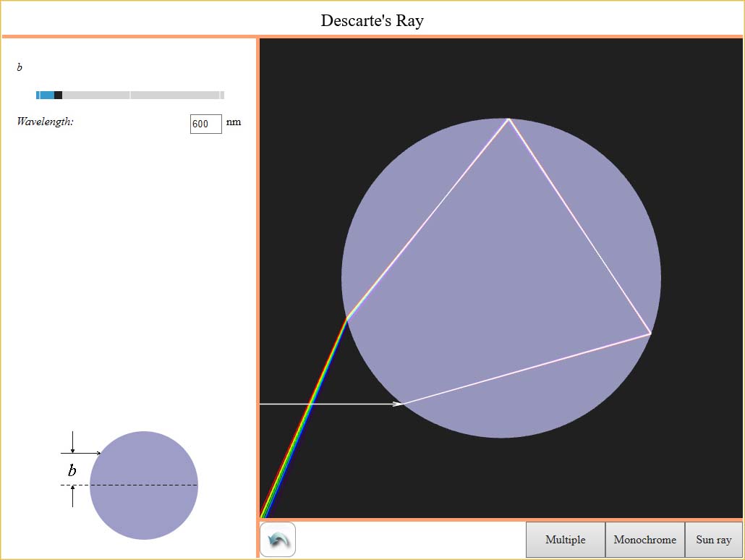
Task: Click the b label in the impact parameter diagram
Action: [x=72, y=470]
